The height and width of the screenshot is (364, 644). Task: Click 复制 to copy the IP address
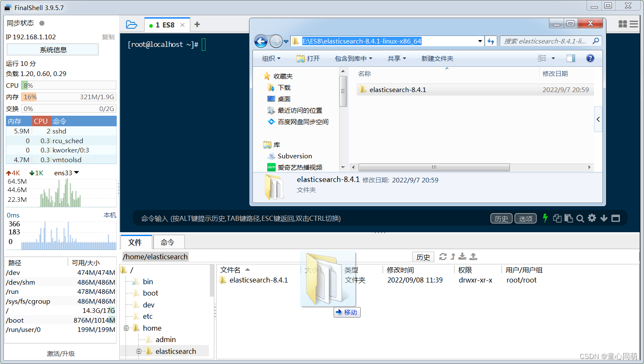[x=108, y=37]
